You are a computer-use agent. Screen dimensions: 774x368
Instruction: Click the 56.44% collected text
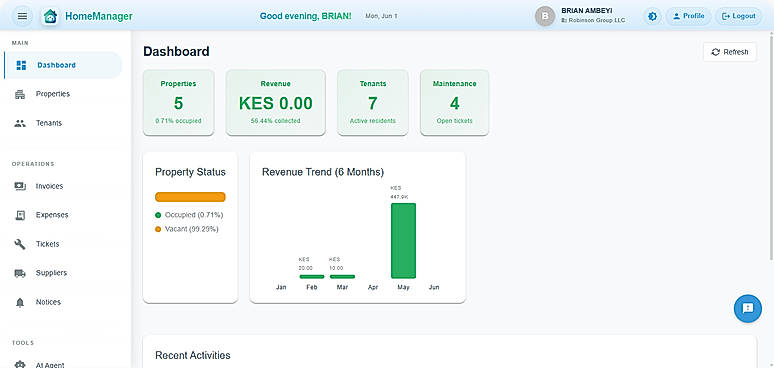pos(275,121)
